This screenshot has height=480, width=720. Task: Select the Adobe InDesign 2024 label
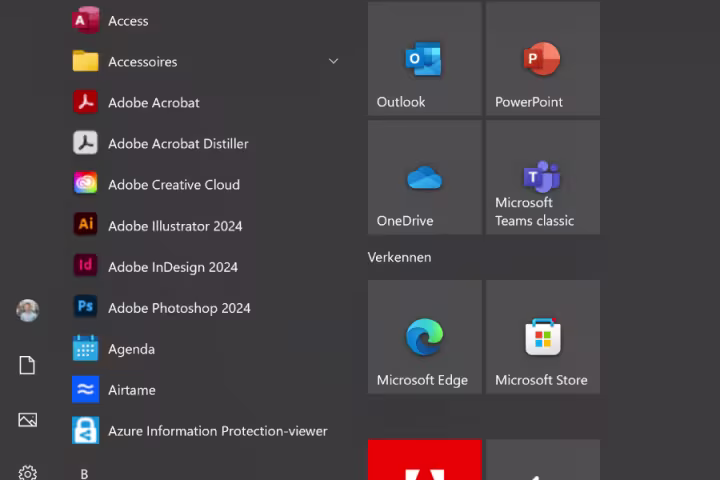(x=173, y=267)
